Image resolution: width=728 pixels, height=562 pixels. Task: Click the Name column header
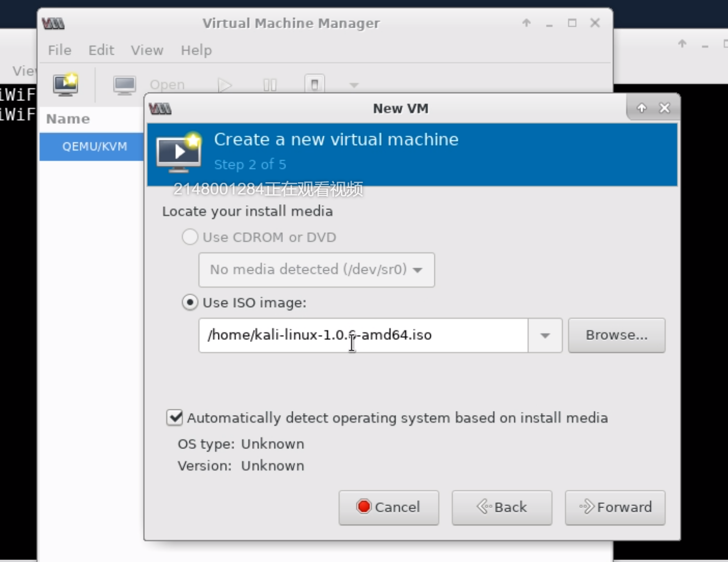coord(68,119)
